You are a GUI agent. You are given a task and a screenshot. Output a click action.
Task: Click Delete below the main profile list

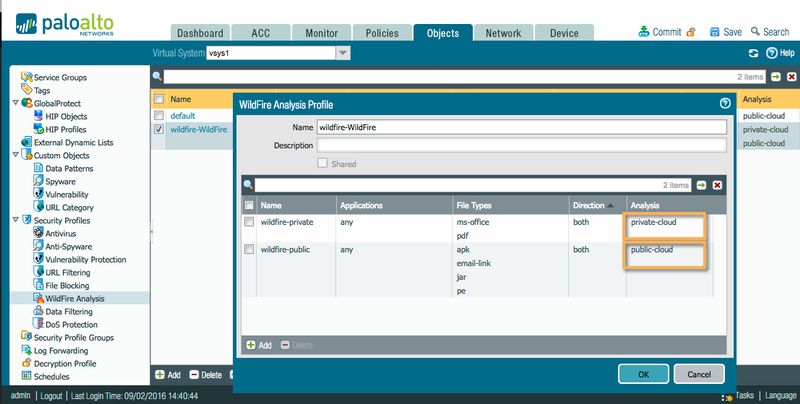tap(206, 375)
